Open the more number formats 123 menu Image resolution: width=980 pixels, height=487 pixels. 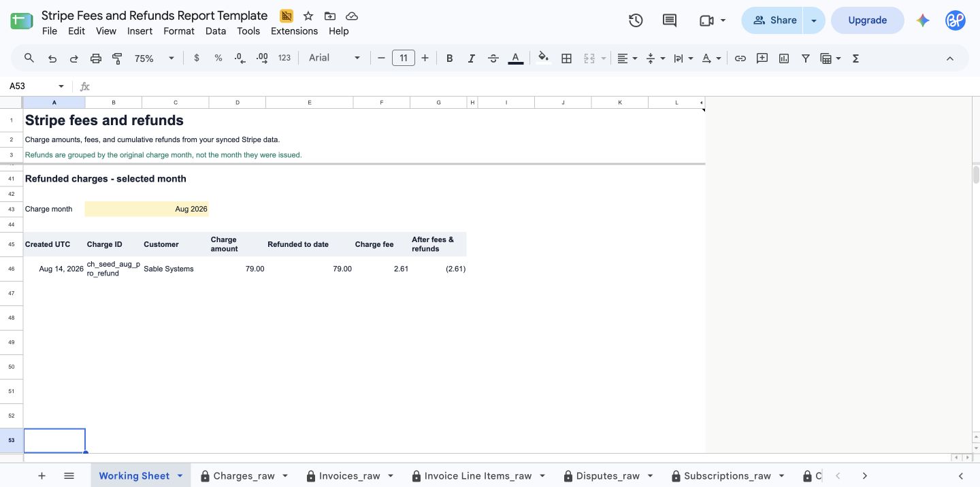pyautogui.click(x=284, y=58)
